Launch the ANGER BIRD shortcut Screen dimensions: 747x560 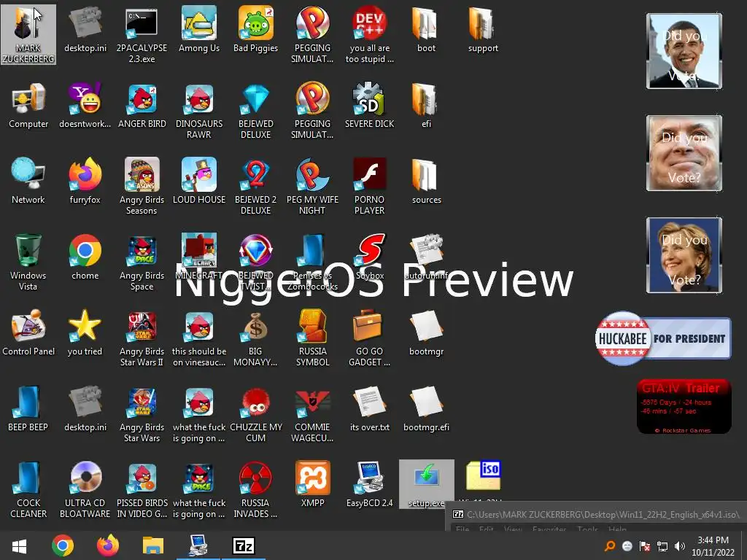pyautogui.click(x=142, y=105)
